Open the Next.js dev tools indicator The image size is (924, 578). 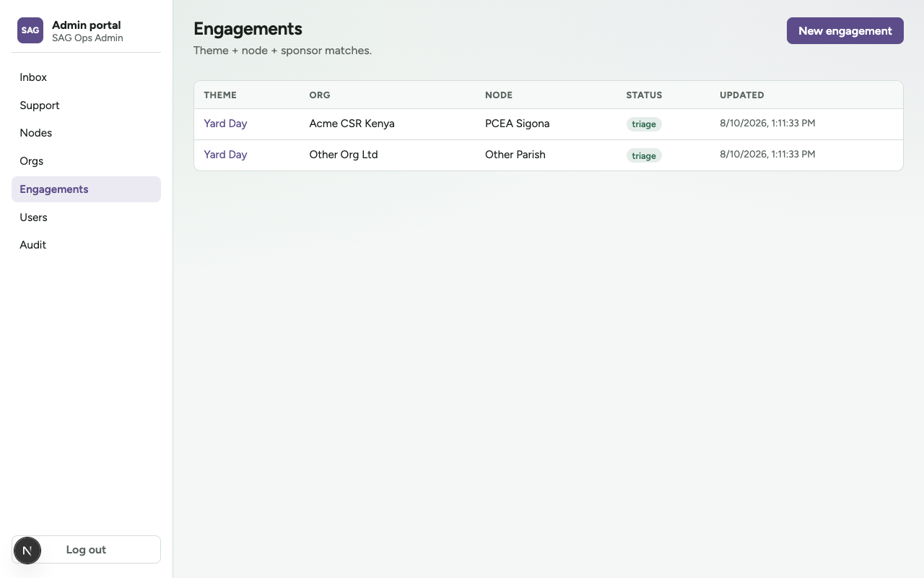pyautogui.click(x=27, y=551)
